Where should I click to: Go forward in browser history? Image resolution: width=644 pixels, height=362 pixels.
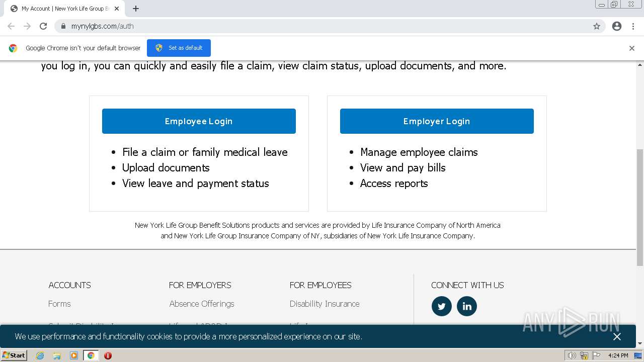(27, 26)
